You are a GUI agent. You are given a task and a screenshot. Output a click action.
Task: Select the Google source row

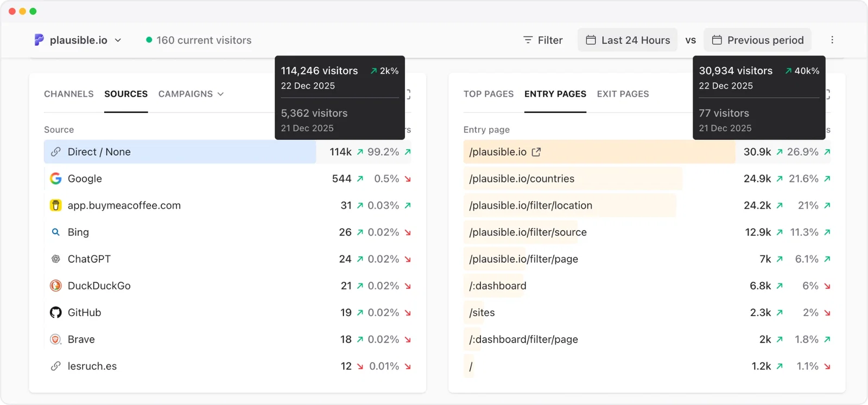(227, 179)
